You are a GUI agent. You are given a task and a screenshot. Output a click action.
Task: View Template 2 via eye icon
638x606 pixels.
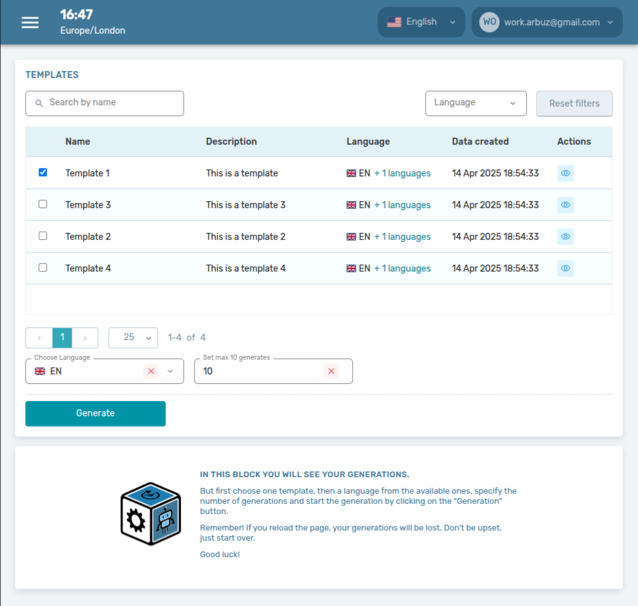(565, 237)
